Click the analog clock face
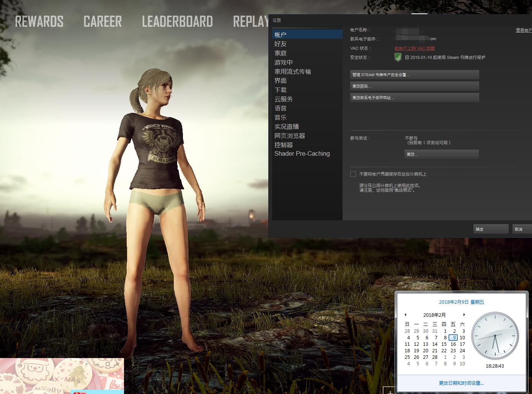 [495, 336]
